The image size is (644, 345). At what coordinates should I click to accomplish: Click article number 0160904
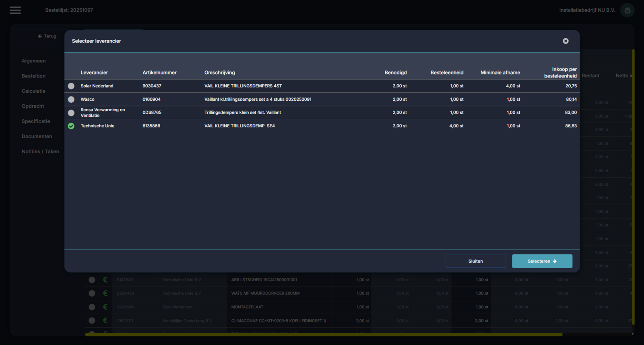152,99
